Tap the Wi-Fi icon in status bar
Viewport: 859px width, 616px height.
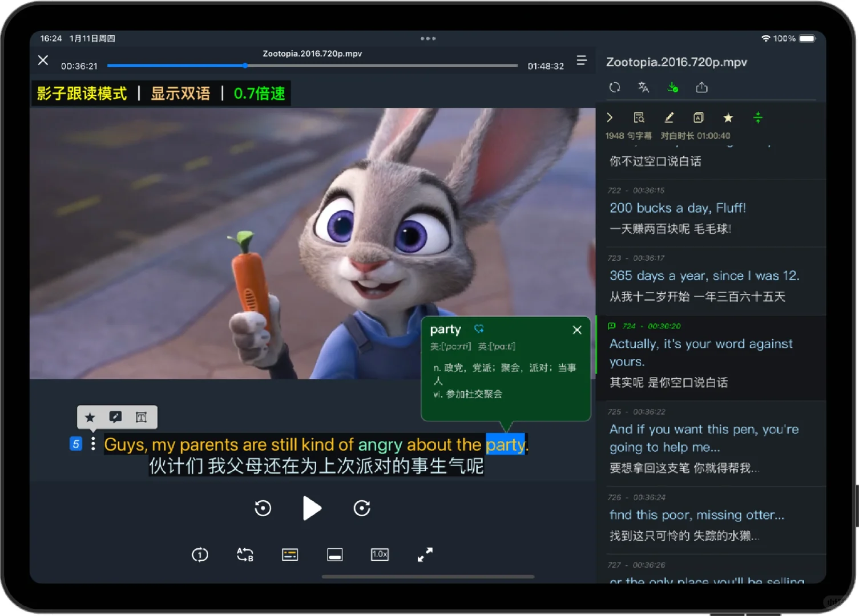766,38
